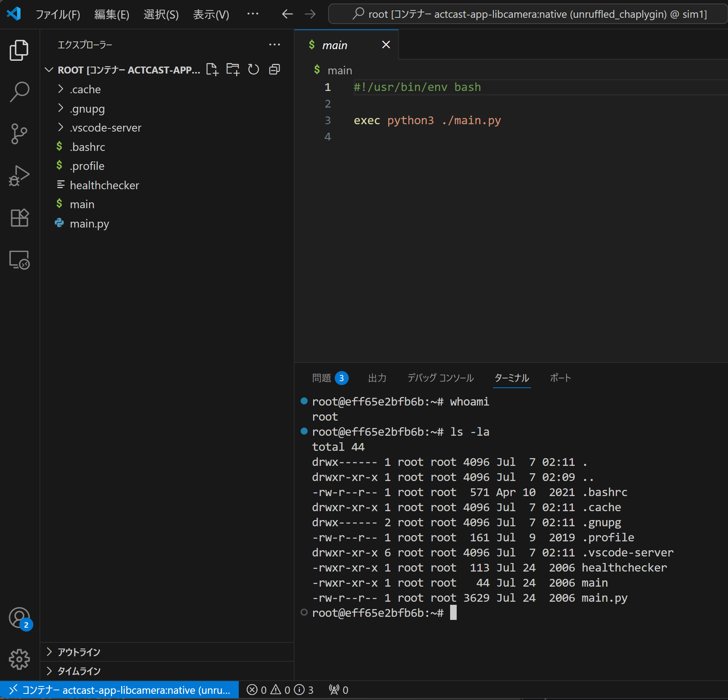
Task: Open the Remote Explorer icon
Action: pyautogui.click(x=19, y=260)
